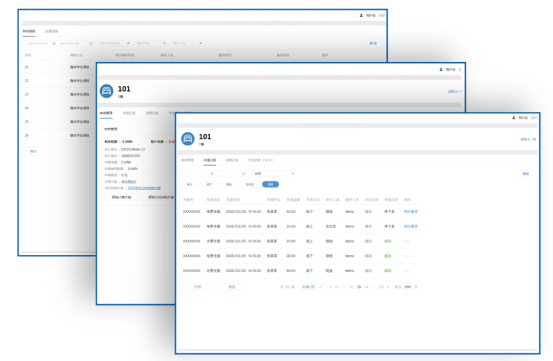Click the operation link in second recharge row
The width and height of the screenshot is (553, 361).
[411, 226]
